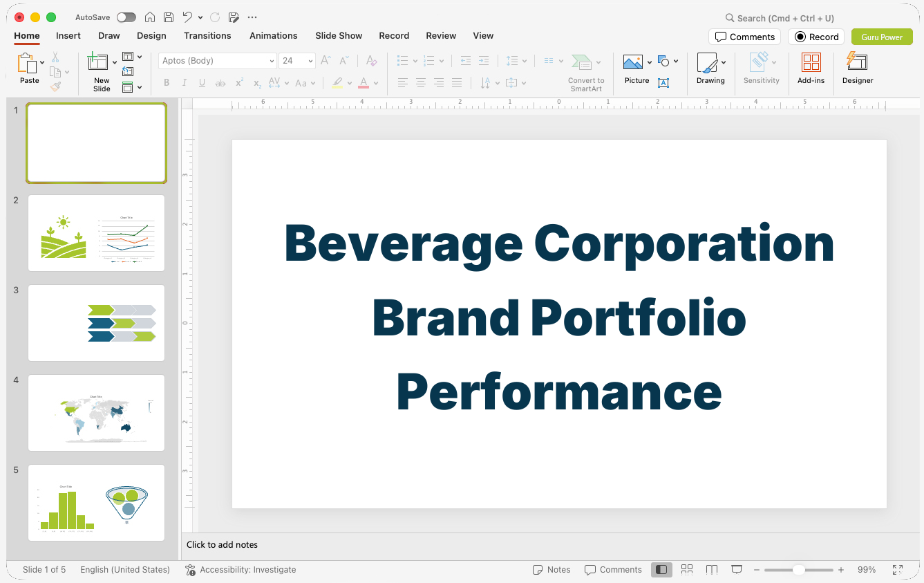Click the green Guru Power button
924x583 pixels.
[x=882, y=37]
